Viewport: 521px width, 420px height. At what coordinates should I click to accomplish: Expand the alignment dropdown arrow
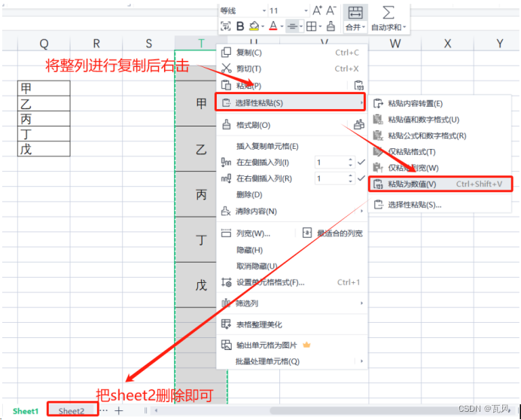click(x=301, y=26)
